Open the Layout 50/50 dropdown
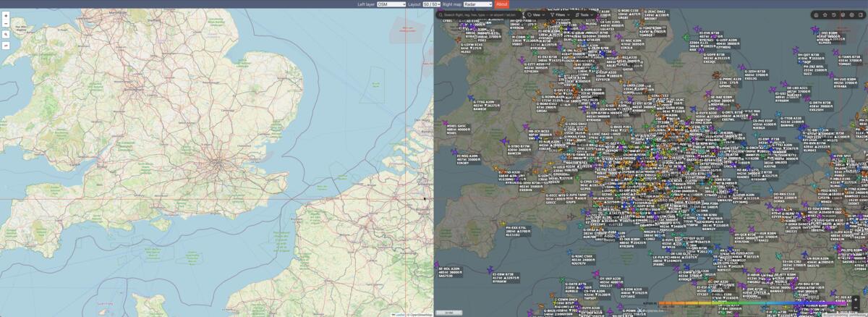 click(432, 4)
